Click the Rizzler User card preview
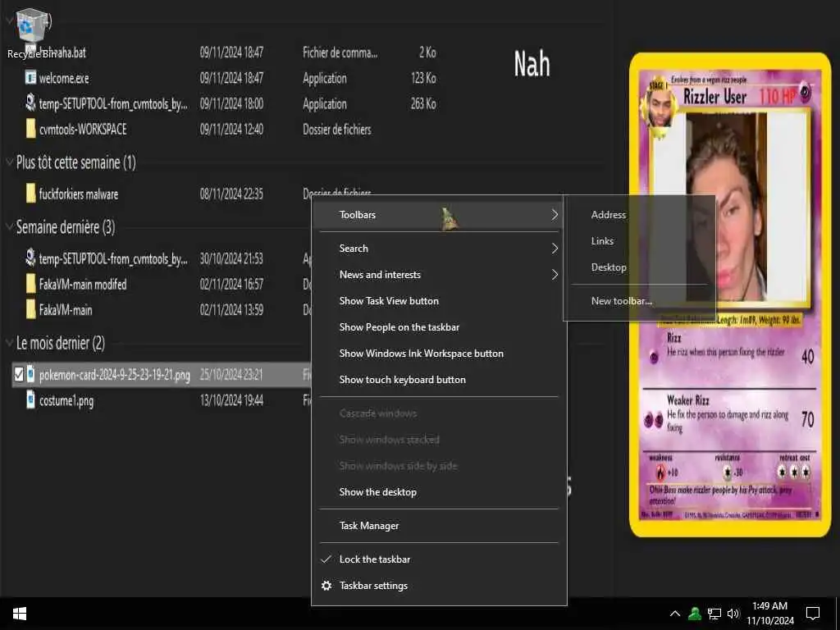Image resolution: width=840 pixels, height=630 pixels. [729, 294]
